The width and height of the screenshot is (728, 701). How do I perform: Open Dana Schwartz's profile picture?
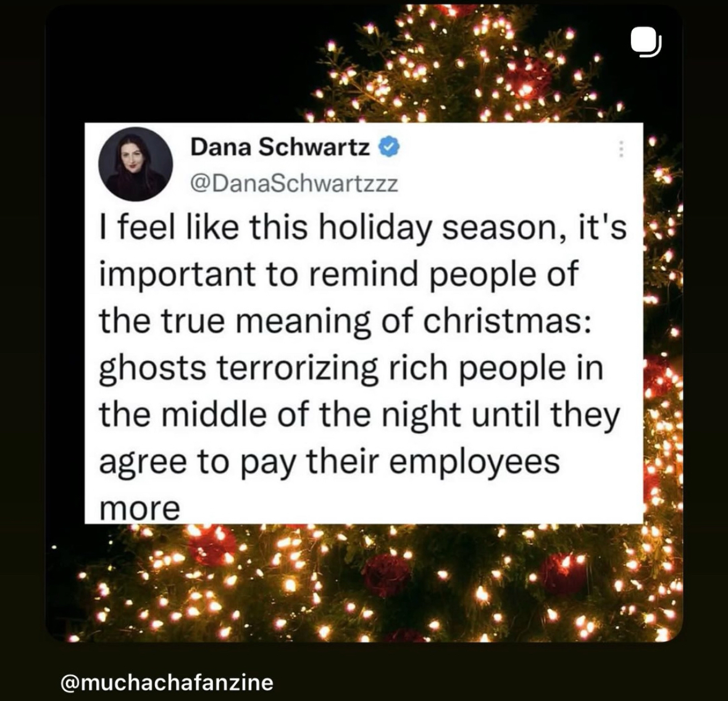pyautogui.click(x=136, y=164)
